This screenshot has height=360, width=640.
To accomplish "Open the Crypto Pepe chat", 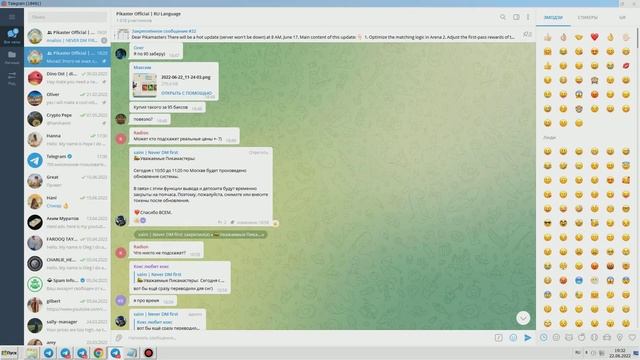I will pyautogui.click(x=67, y=119).
